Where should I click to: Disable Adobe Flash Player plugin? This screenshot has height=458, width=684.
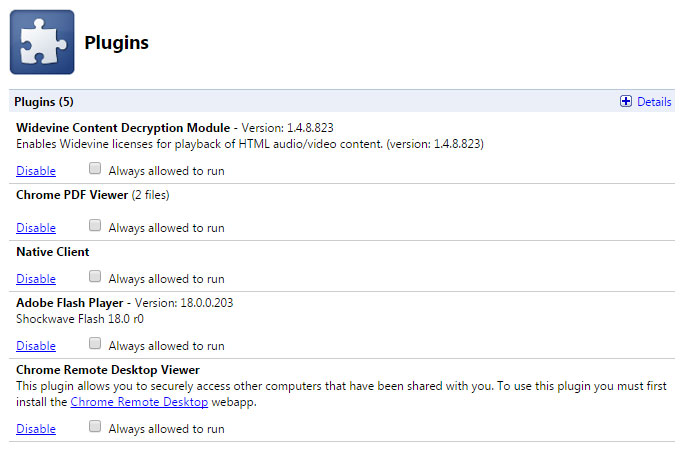click(x=36, y=346)
